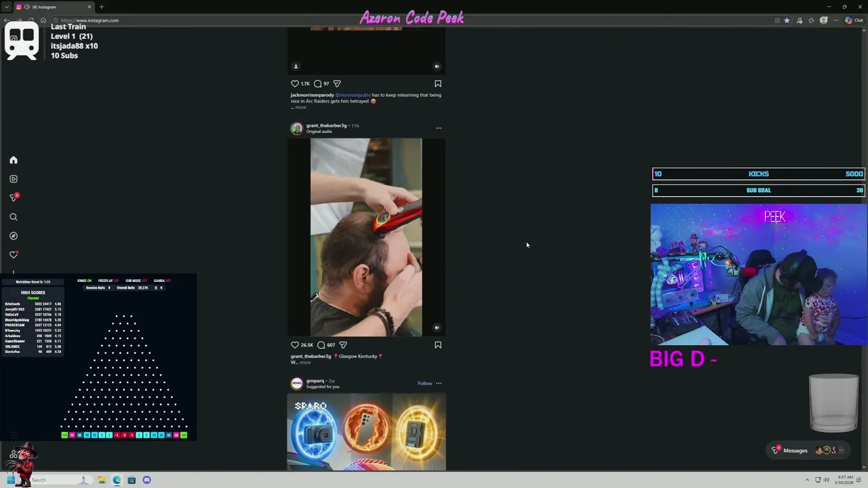Unmute the haircut video via speaker icon
The image size is (868, 488).
[x=437, y=328]
